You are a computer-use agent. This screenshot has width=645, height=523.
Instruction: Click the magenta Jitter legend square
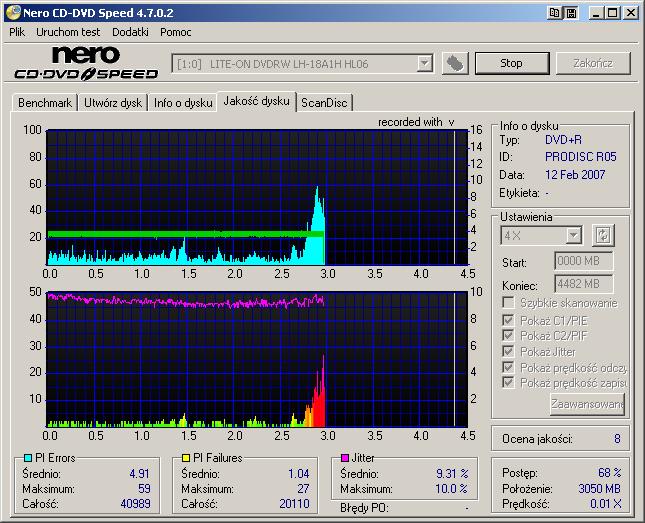(x=345, y=458)
